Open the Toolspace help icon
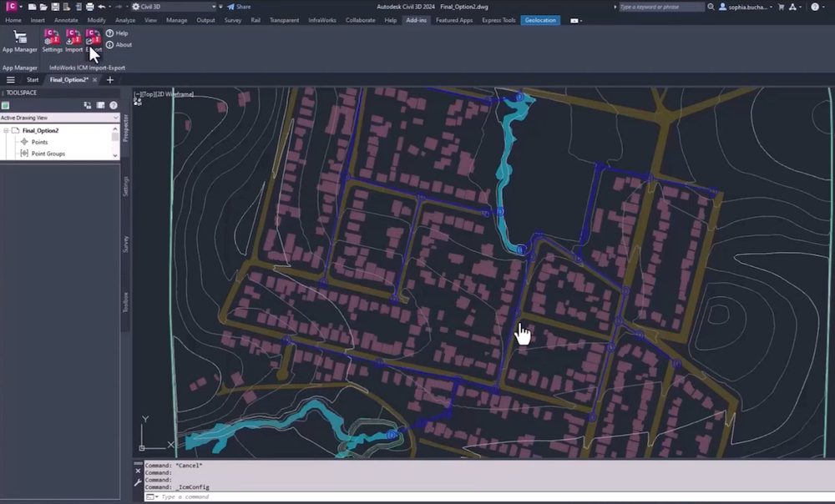 click(114, 105)
